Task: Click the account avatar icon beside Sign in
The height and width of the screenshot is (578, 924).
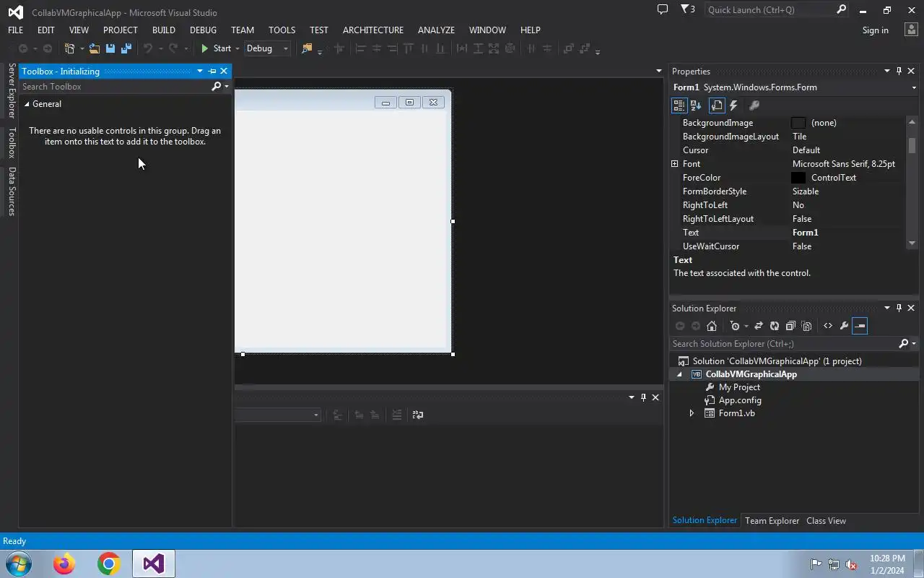Action: click(910, 30)
